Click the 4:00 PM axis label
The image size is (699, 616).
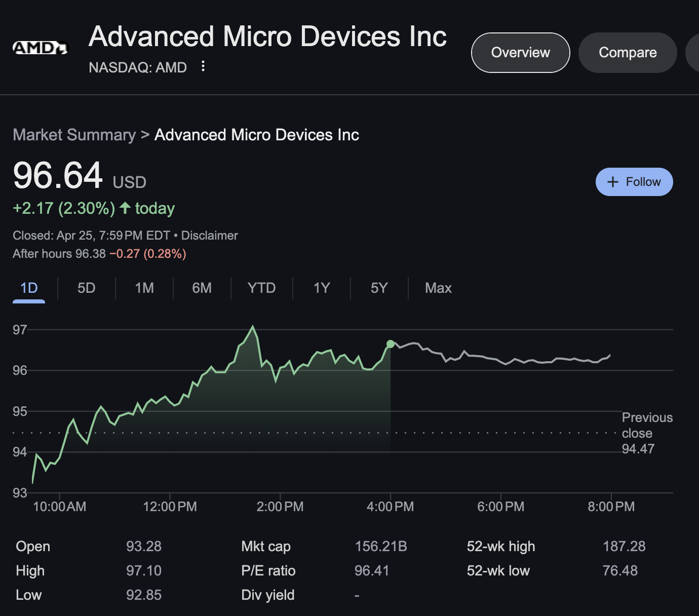click(390, 507)
